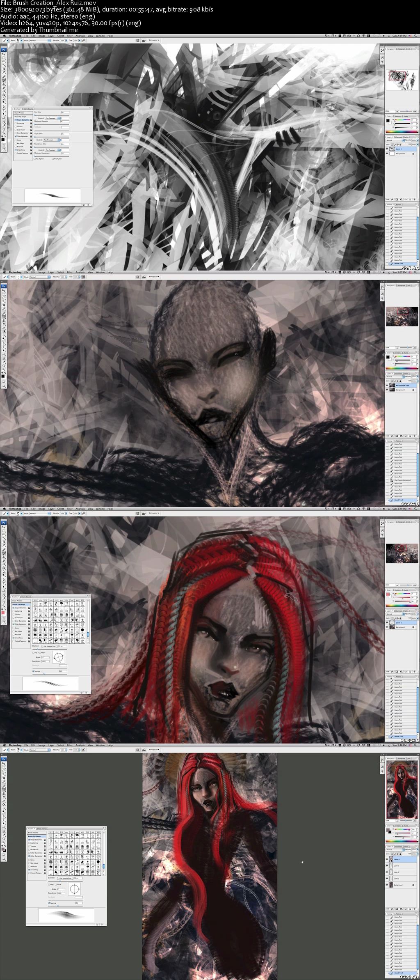420x980 pixels.
Task: Click Angle field in 3:29 PM Brushes panel
Action: [46, 657]
